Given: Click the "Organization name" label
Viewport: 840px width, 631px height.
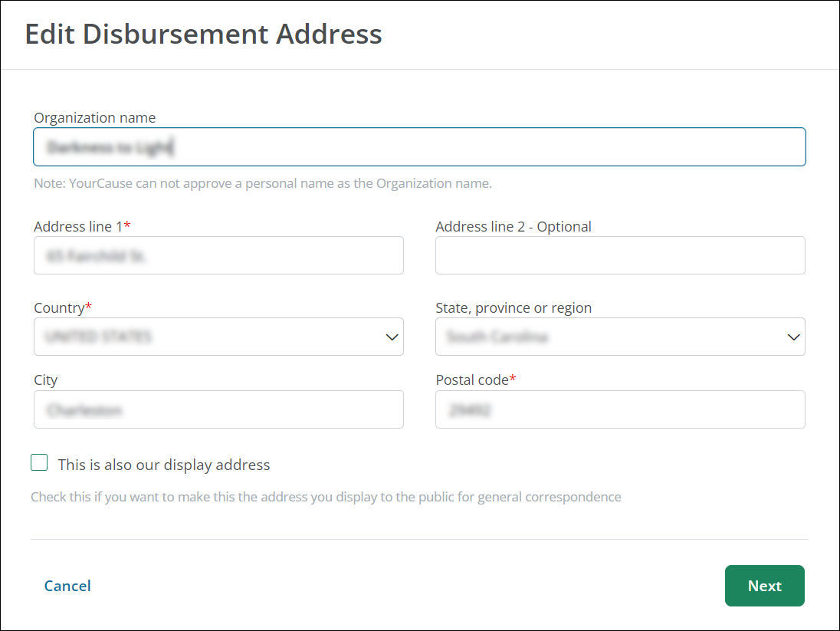Looking at the screenshot, I should [x=95, y=117].
